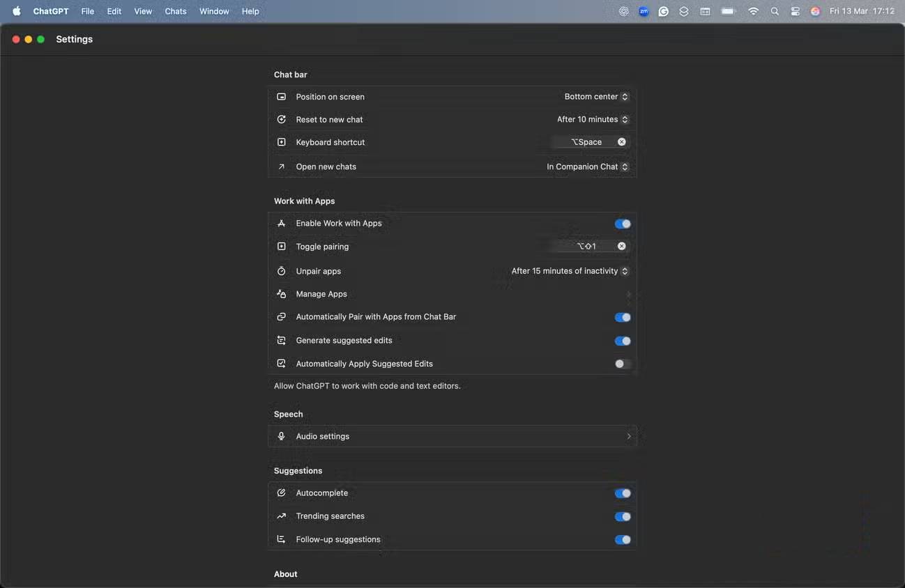Open the Position on screen dropdown

pos(596,97)
